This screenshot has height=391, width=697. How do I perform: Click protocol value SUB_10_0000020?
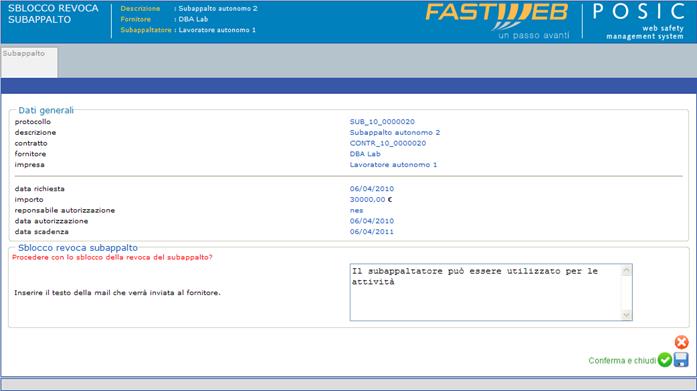[x=382, y=122]
